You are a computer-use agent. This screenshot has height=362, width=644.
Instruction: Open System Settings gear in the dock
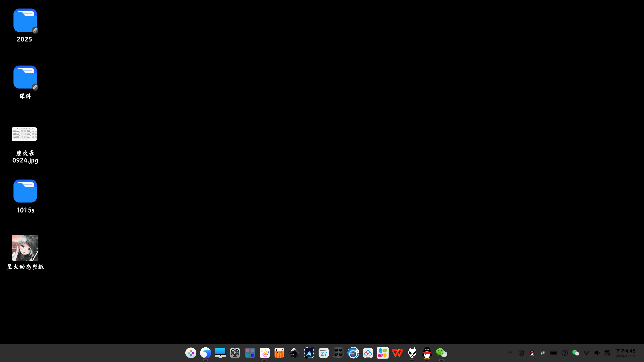pyautogui.click(x=235, y=353)
